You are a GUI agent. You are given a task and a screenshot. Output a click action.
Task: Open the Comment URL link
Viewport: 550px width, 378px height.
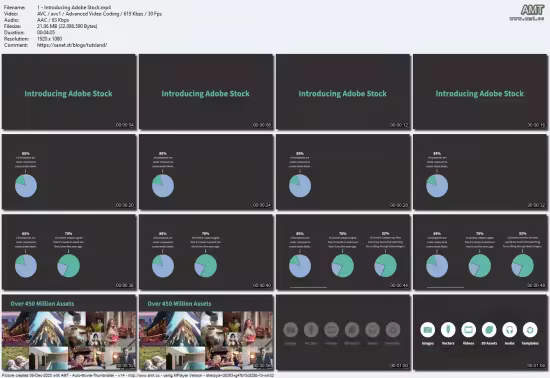click(x=72, y=45)
